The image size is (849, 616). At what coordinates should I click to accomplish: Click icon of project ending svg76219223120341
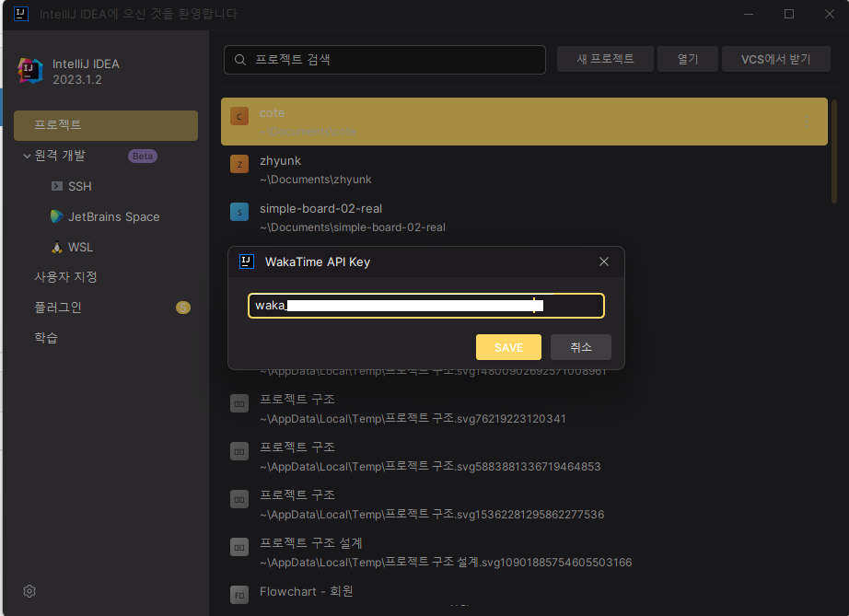pyautogui.click(x=239, y=403)
